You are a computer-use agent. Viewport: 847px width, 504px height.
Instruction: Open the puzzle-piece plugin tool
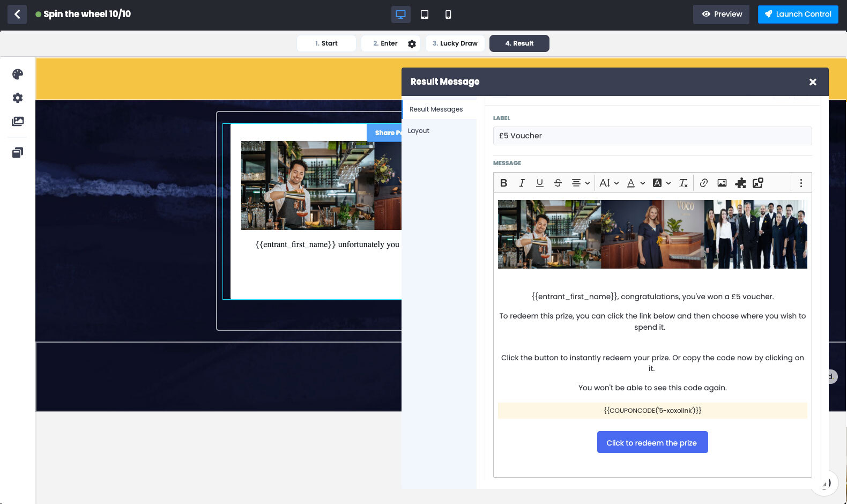(x=740, y=183)
